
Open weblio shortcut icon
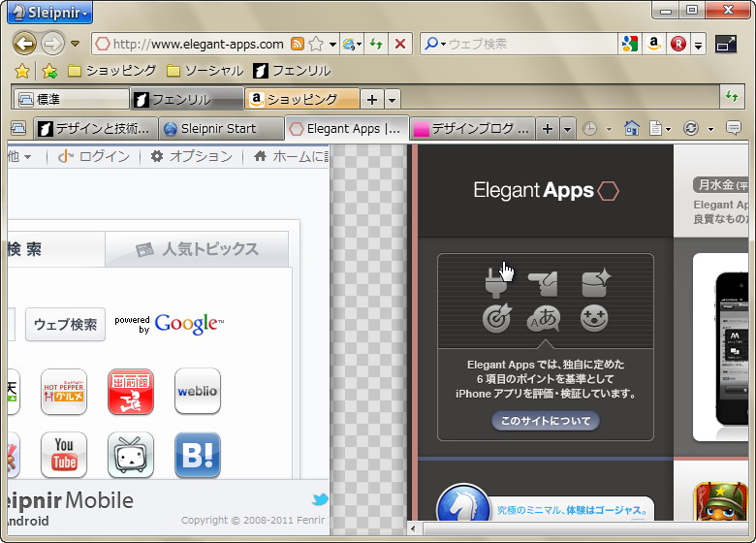coord(198,392)
